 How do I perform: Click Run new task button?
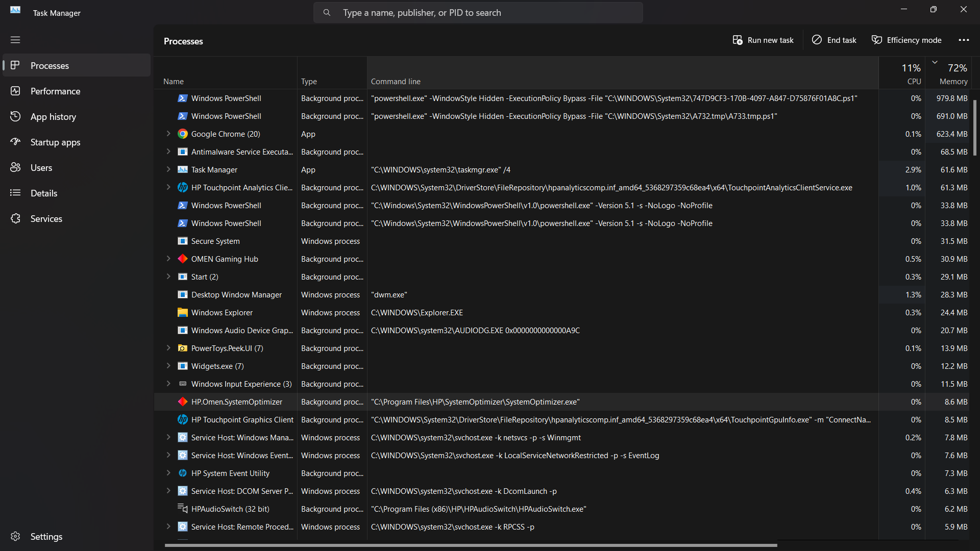click(763, 40)
